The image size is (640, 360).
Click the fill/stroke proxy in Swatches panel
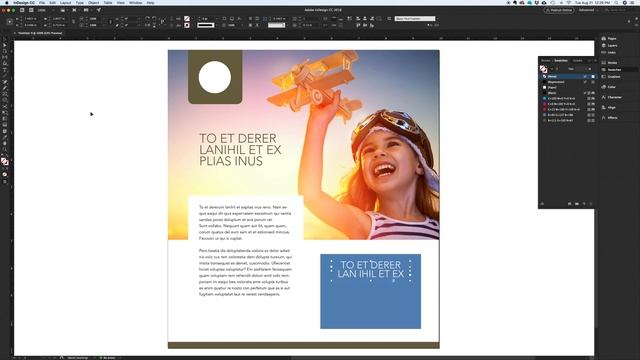(544, 69)
